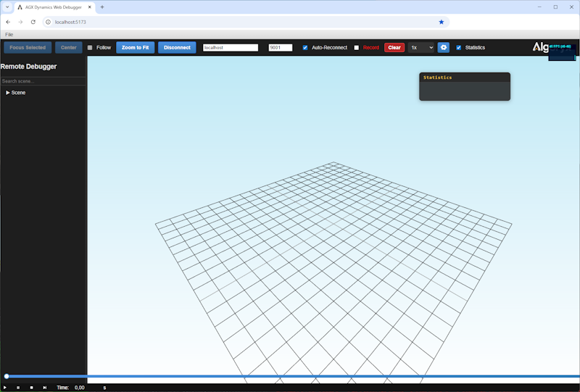The image size is (580, 392).
Task: Select the AGX Dynamics Web Debugger tab
Action: [54, 7]
